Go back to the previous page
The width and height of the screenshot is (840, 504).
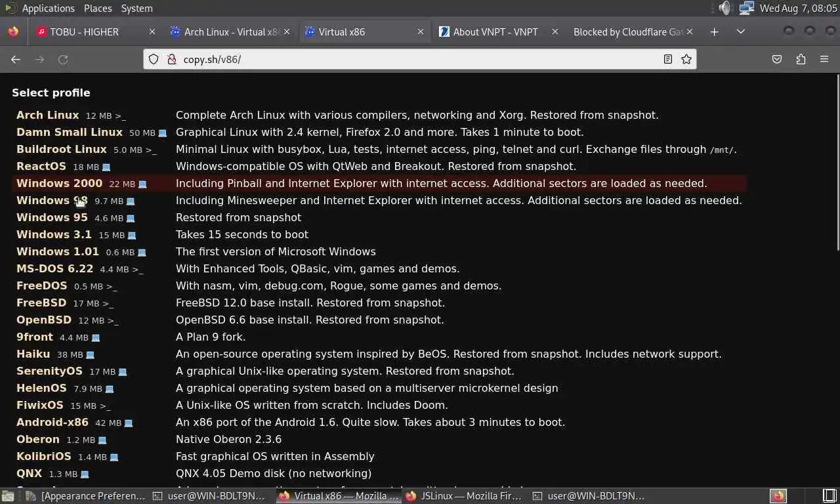pos(16,59)
